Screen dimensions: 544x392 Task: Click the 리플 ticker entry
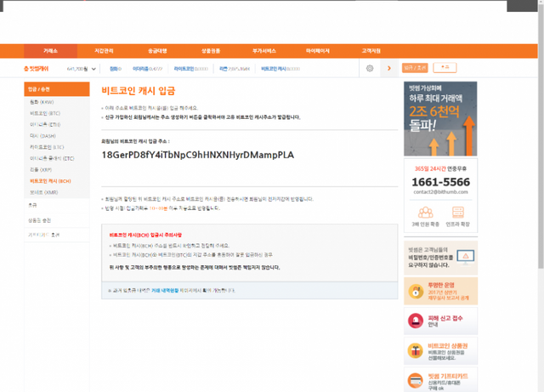coord(235,69)
